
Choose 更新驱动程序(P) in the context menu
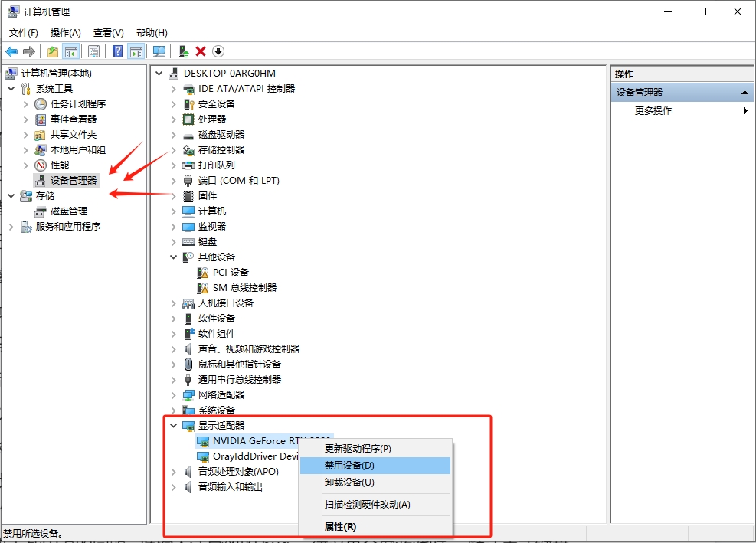pos(375,449)
